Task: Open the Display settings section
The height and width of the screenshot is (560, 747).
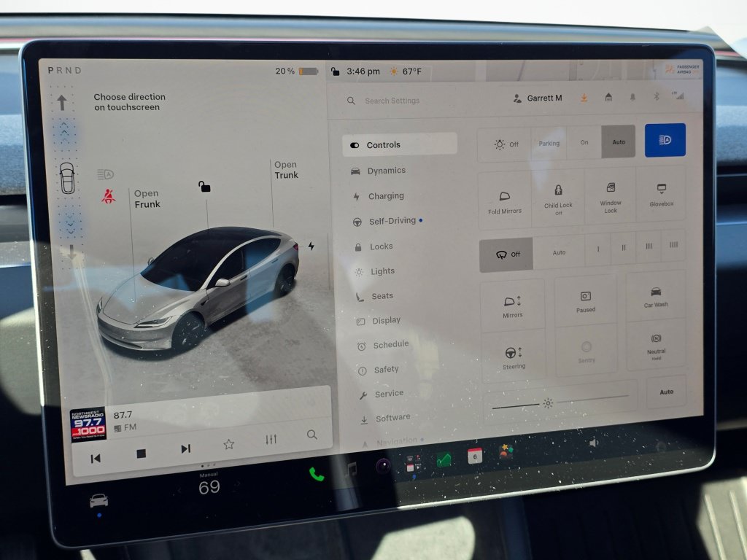Action: pyautogui.click(x=379, y=321)
